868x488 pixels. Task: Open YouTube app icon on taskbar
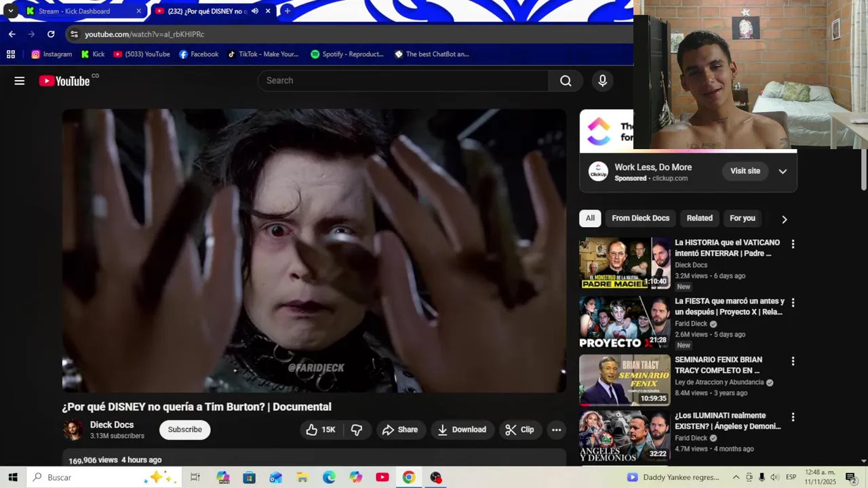coord(382,477)
